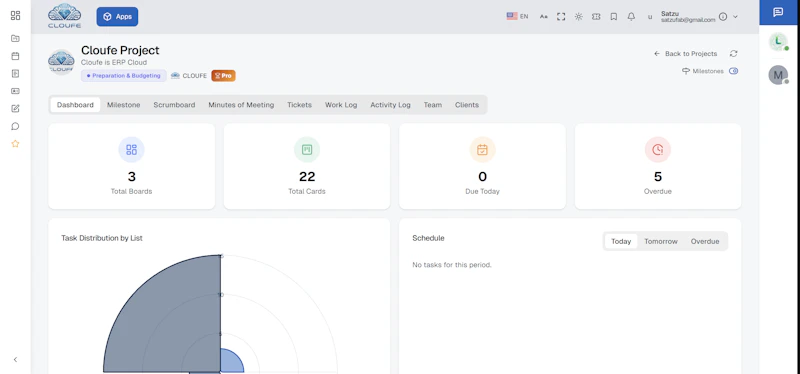Screen dimensions: 800x374
Task: Open the Clients tab
Action: 467,105
